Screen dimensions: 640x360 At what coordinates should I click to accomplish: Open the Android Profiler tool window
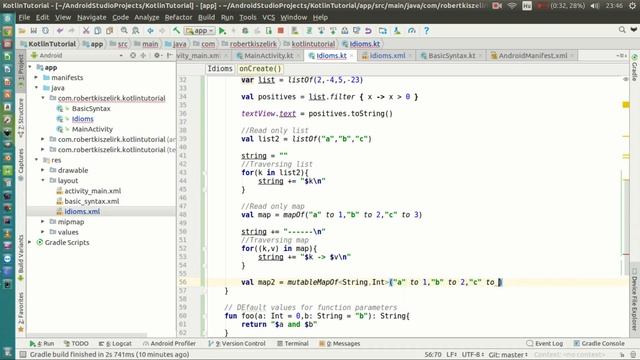169,343
